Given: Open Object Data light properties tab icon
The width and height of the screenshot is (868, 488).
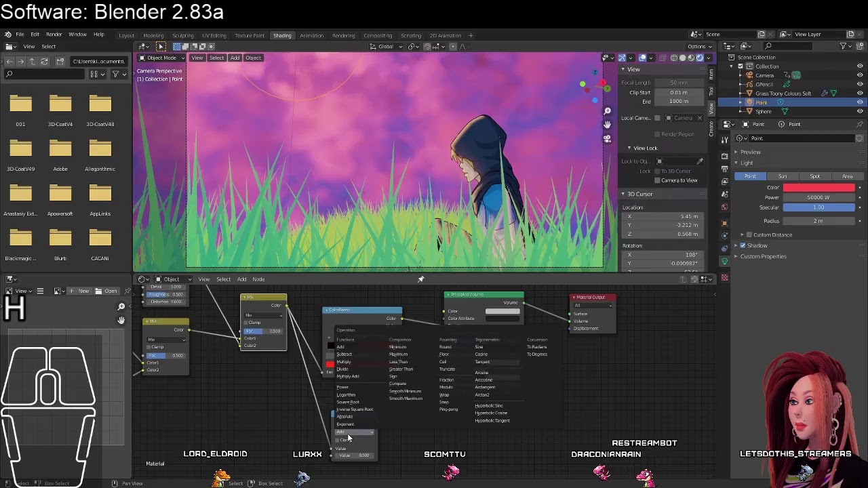Looking at the screenshot, I should (x=724, y=262).
